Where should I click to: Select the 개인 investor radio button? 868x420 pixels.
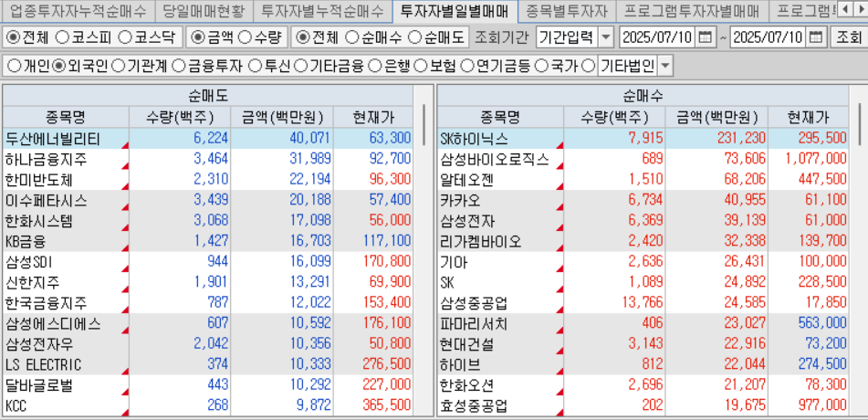[15, 67]
